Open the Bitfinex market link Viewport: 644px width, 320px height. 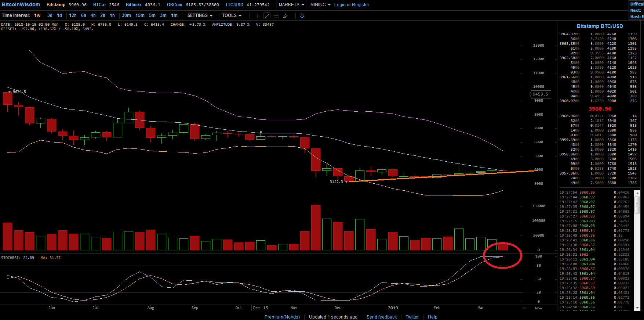tap(134, 5)
